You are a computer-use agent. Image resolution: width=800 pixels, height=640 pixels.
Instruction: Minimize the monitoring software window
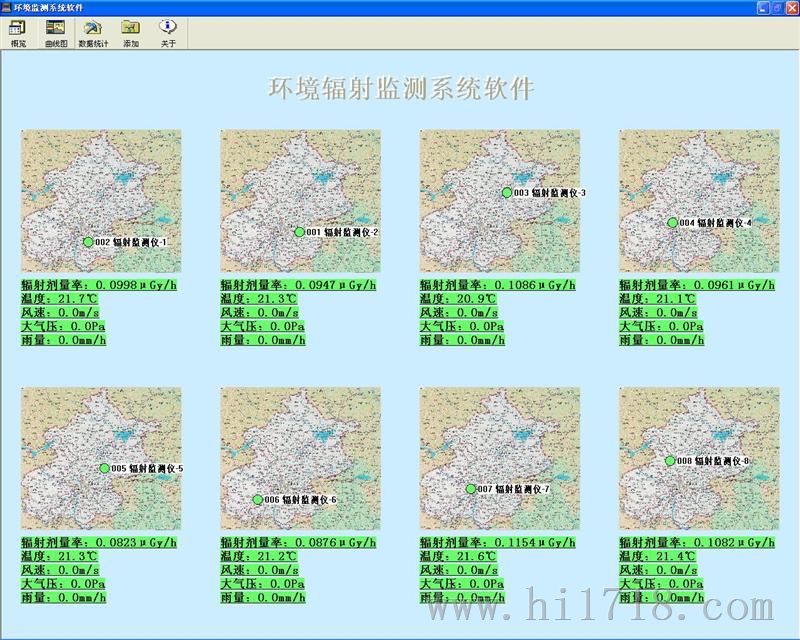click(763, 7)
